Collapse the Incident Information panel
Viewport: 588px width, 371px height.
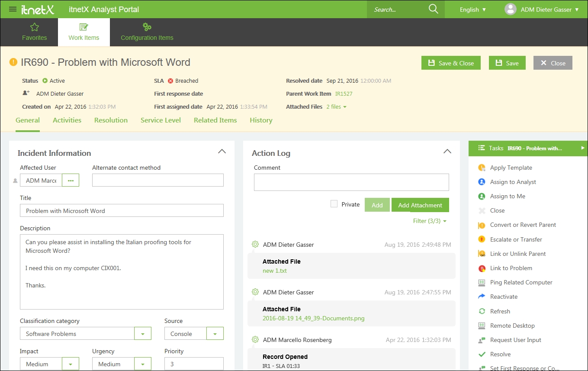point(222,152)
